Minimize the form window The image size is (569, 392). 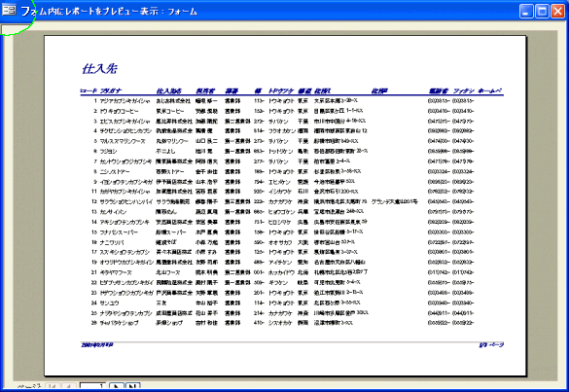526,11
